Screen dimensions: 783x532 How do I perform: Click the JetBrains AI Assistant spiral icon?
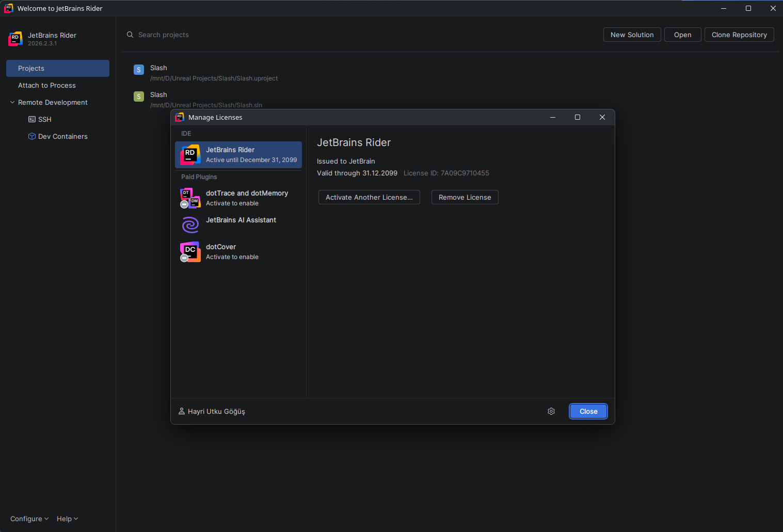[190, 225]
